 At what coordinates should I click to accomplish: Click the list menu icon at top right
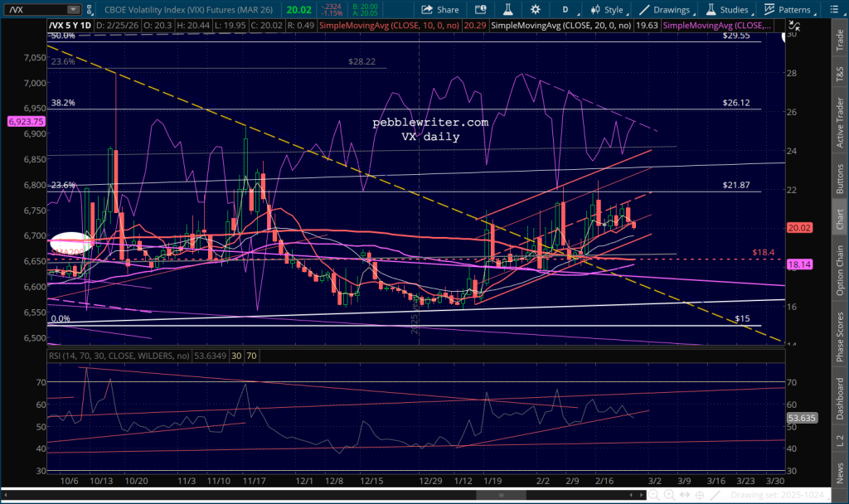[838, 10]
